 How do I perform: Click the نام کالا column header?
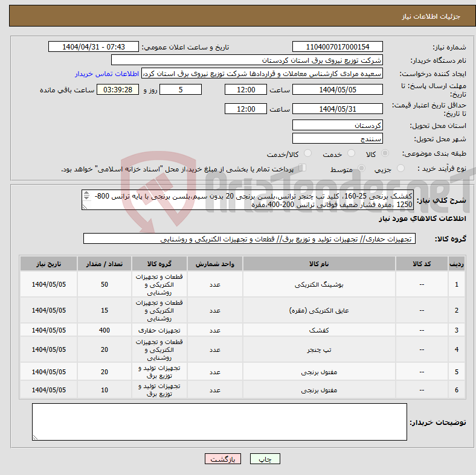tap(319, 264)
